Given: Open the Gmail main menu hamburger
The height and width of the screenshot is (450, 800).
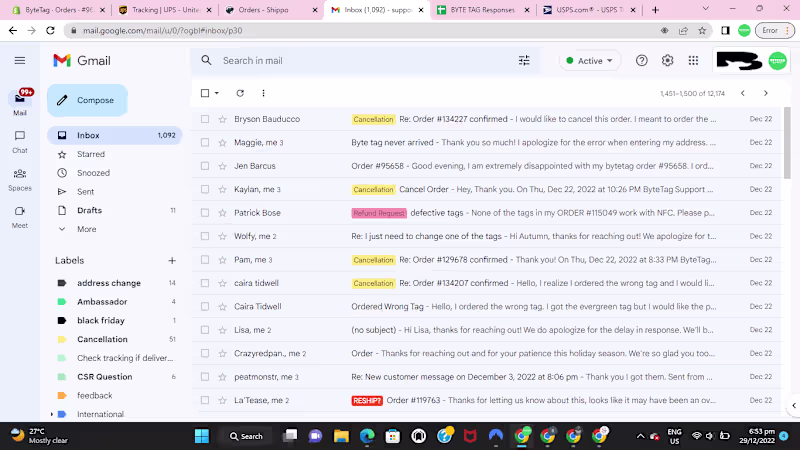Looking at the screenshot, I should tap(20, 61).
